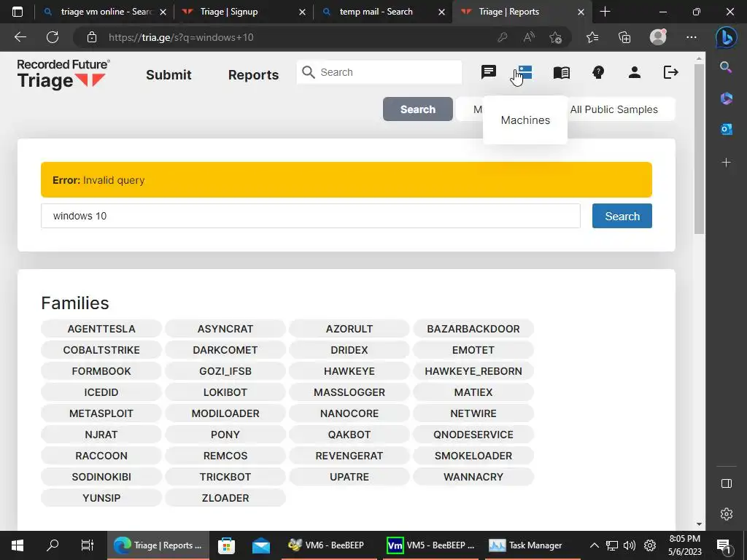Open Edge sidebar settings gear
747x560 pixels.
[x=726, y=514]
